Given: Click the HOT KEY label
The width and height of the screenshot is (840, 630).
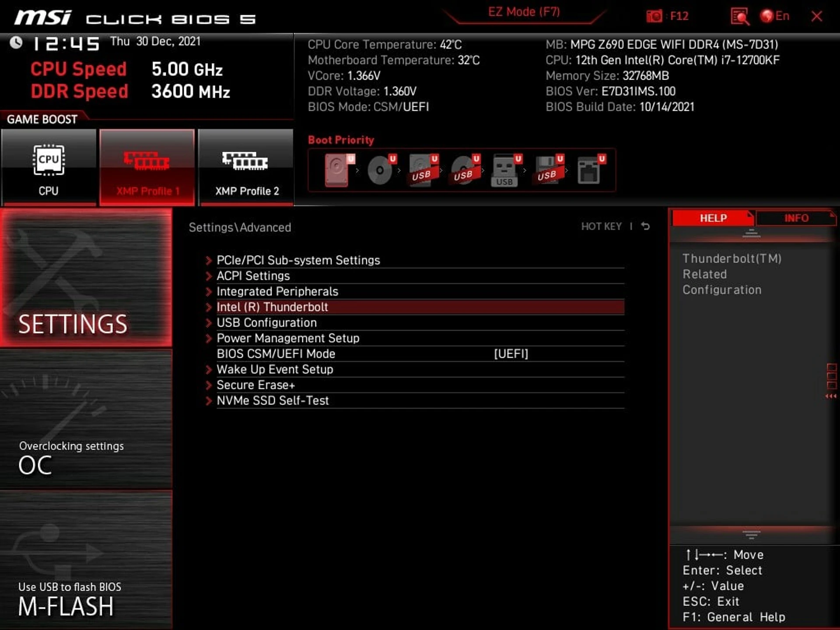Looking at the screenshot, I should point(601,226).
